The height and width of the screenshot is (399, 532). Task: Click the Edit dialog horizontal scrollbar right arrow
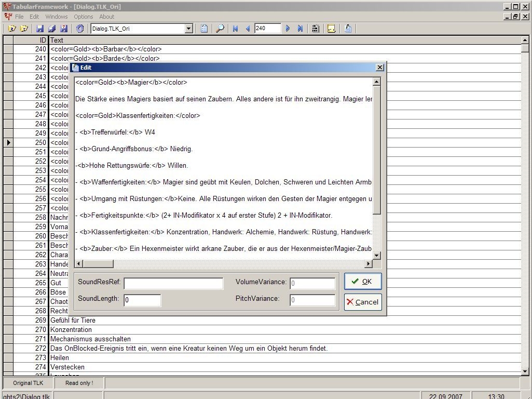pyautogui.click(x=369, y=264)
